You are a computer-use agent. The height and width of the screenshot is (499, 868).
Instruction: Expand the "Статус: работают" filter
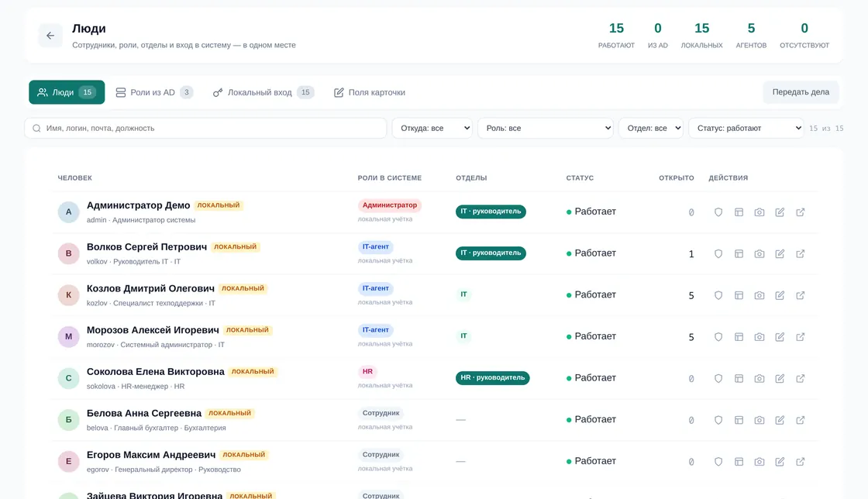[x=746, y=128]
